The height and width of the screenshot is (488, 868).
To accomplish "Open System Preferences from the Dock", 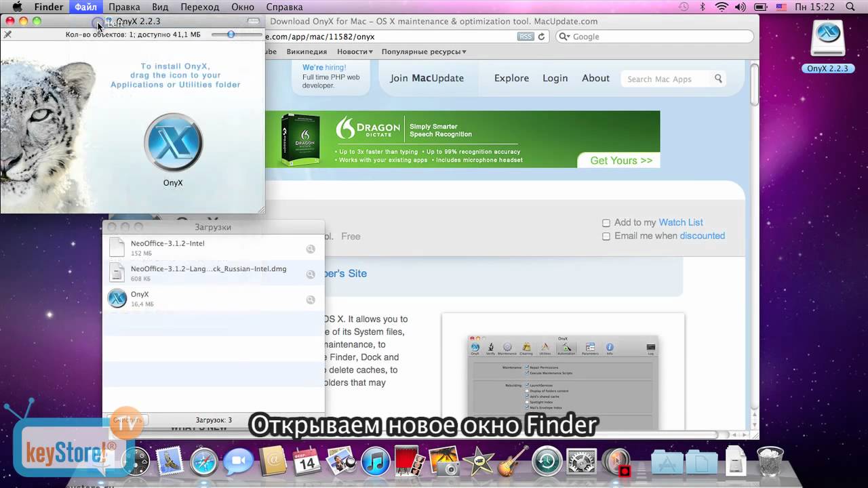I will click(581, 462).
